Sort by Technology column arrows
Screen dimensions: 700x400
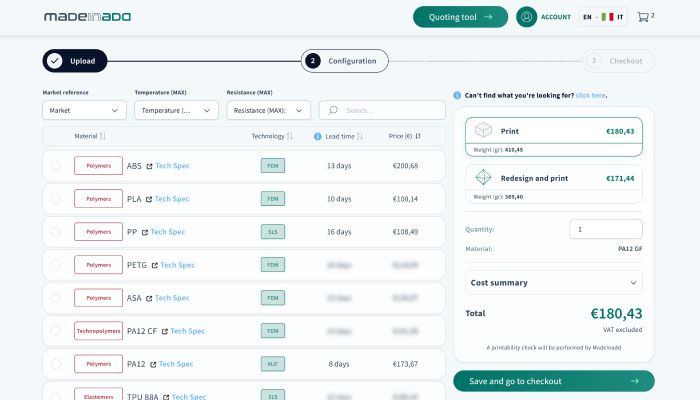click(x=290, y=136)
